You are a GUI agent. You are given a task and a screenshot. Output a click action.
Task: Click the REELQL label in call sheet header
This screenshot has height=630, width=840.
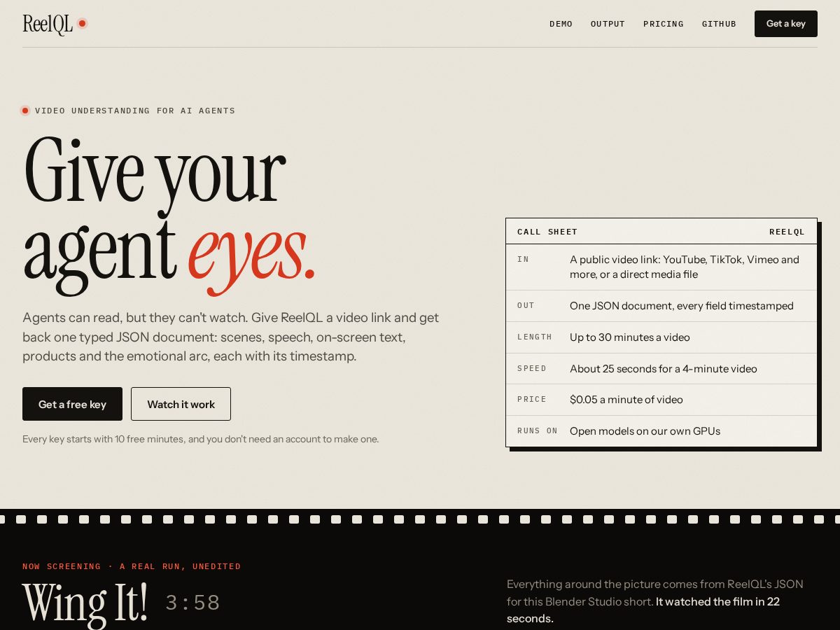point(787,232)
